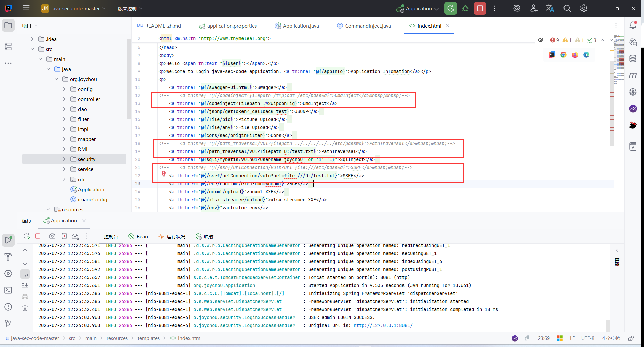This screenshot has height=347, width=644.
Task: Click error bulb on line 22
Action: [x=164, y=174]
